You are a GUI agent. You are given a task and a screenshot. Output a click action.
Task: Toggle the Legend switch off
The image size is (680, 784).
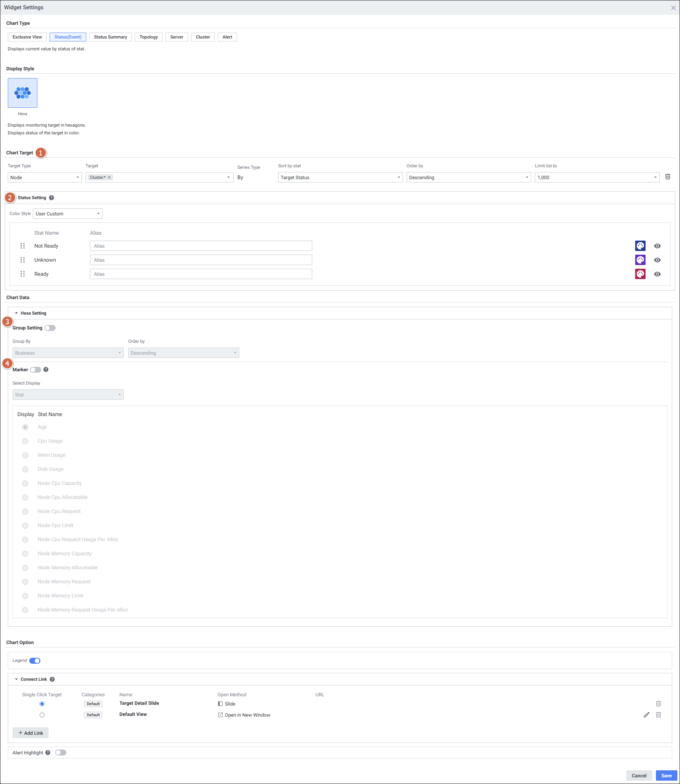(x=35, y=660)
